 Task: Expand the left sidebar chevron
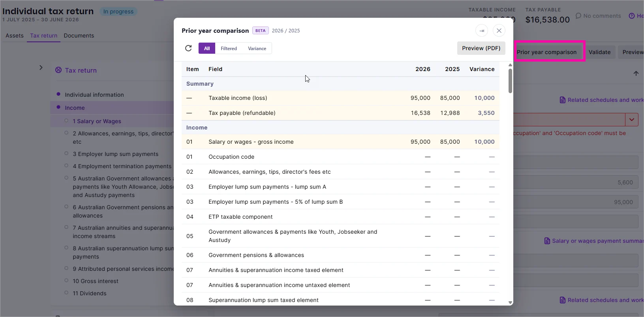(x=41, y=68)
